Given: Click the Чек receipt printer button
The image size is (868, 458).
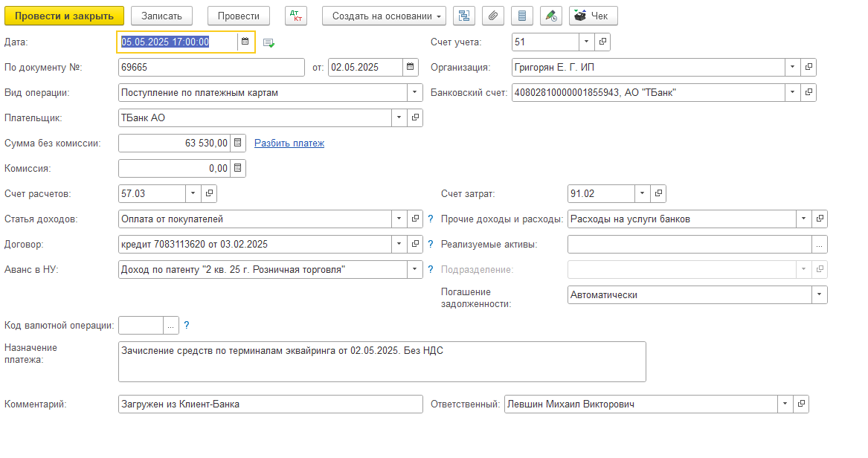Looking at the screenshot, I should pyautogui.click(x=592, y=16).
